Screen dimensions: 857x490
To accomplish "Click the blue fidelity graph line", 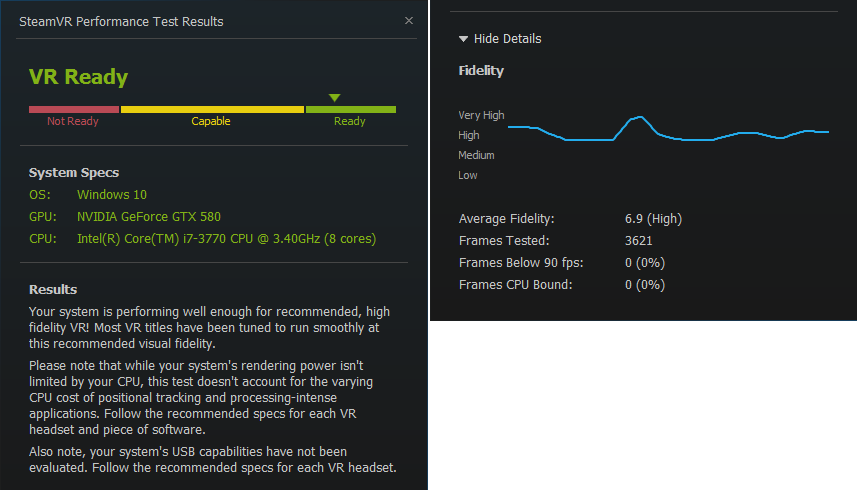I will (x=590, y=140).
